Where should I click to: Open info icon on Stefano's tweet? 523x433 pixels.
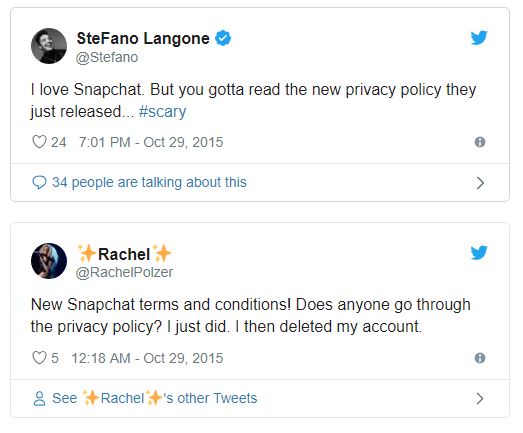[x=480, y=142]
